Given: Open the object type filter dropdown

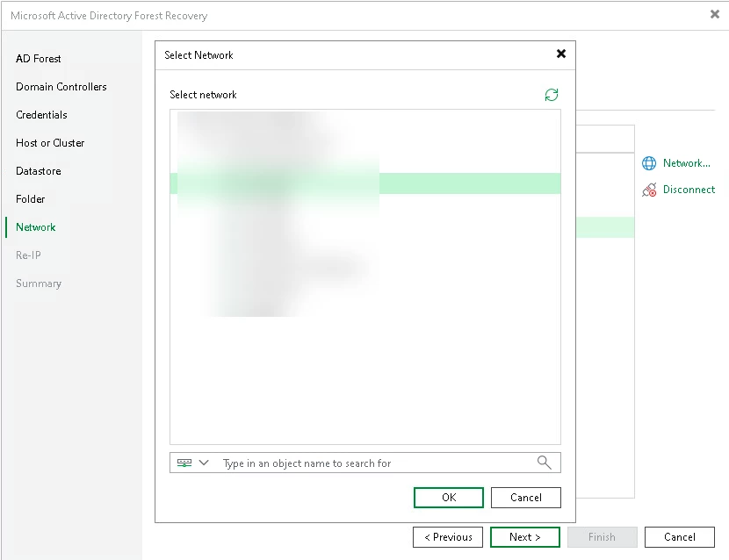Looking at the screenshot, I should pos(204,463).
